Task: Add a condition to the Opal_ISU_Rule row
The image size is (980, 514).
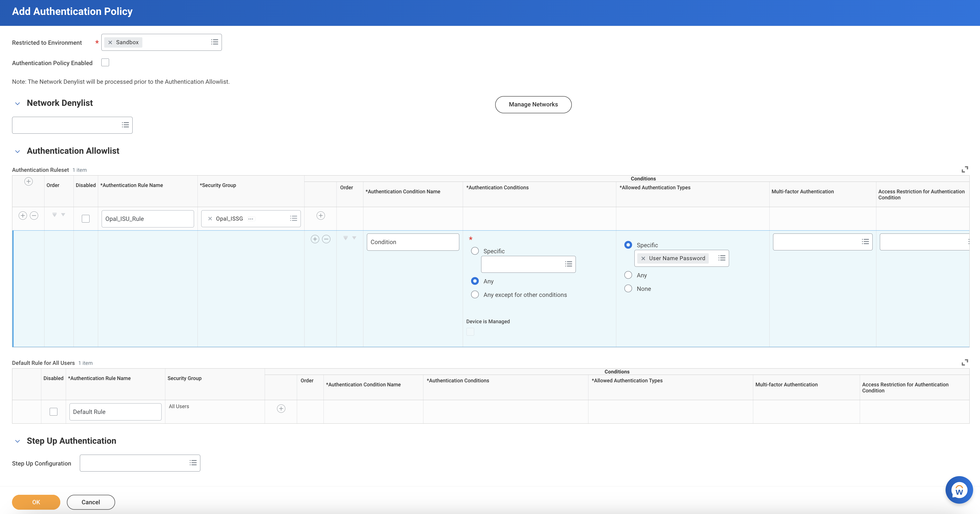Action: click(x=321, y=216)
